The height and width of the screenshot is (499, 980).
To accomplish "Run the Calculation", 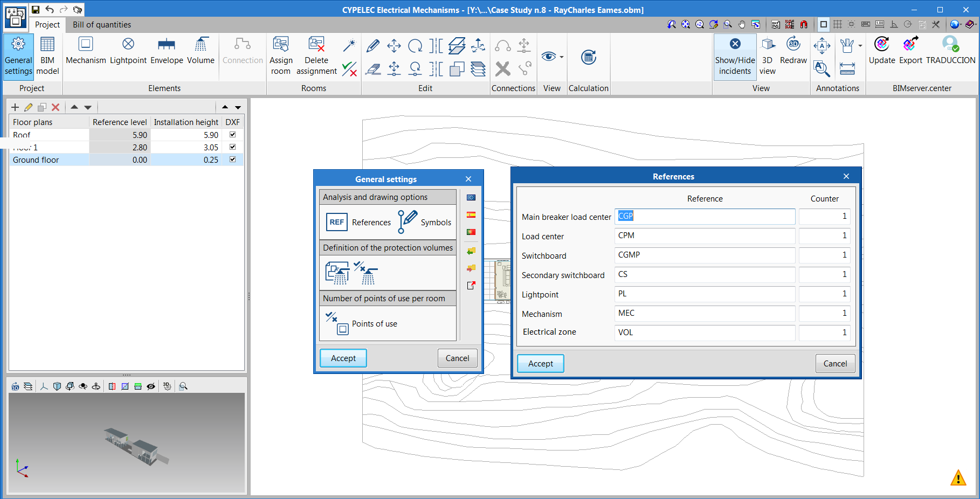I will (588, 57).
